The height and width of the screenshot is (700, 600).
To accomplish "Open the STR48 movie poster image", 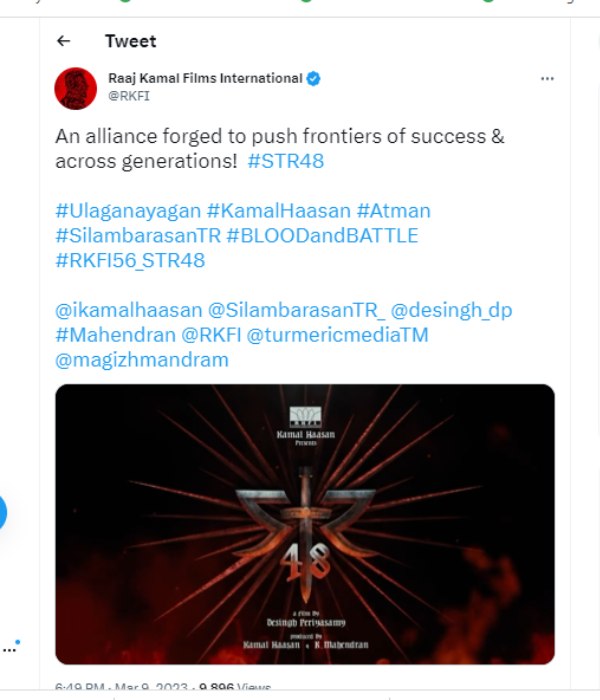I will pos(304,523).
